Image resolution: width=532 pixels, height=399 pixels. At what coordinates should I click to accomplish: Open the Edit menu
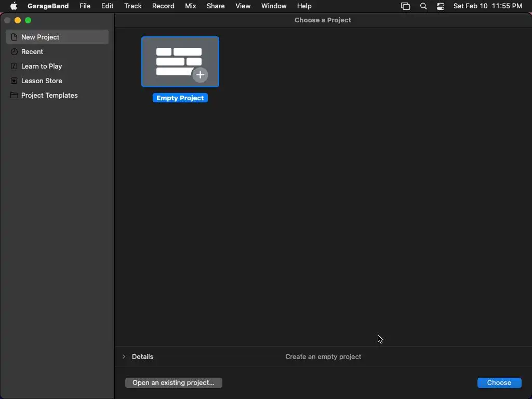(x=107, y=6)
